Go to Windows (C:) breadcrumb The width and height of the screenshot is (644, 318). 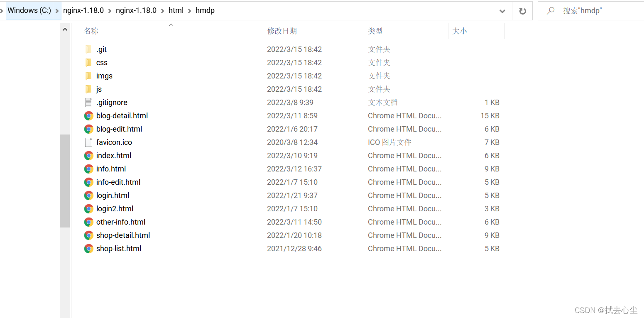pos(29,11)
